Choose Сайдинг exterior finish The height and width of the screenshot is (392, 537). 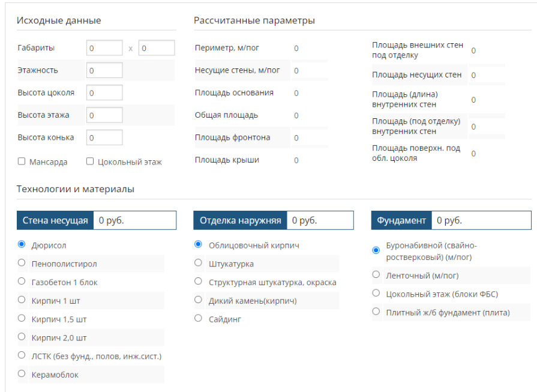click(199, 319)
